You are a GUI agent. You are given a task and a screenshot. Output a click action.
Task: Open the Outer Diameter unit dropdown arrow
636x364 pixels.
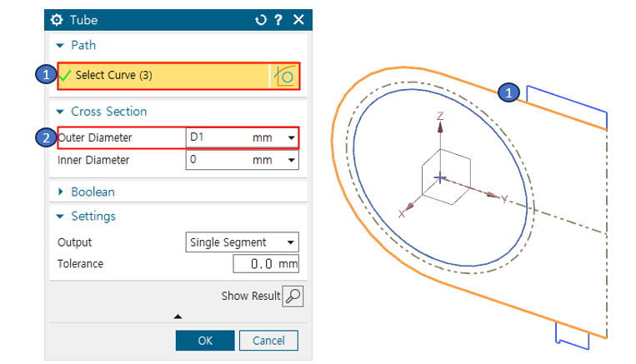coord(291,137)
